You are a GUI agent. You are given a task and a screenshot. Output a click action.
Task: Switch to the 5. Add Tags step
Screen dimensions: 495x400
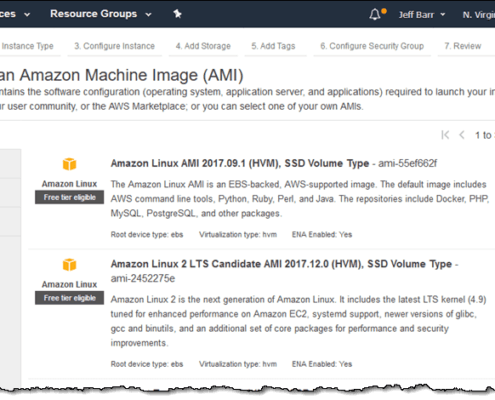point(273,46)
